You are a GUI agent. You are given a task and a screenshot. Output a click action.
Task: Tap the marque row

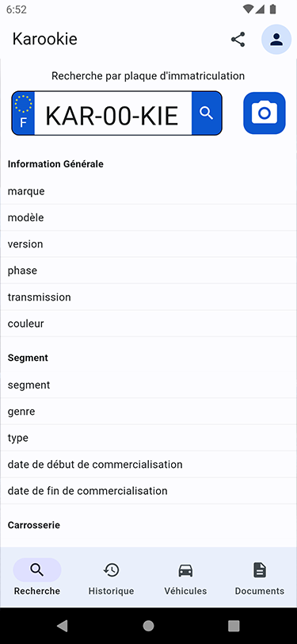[149, 191]
